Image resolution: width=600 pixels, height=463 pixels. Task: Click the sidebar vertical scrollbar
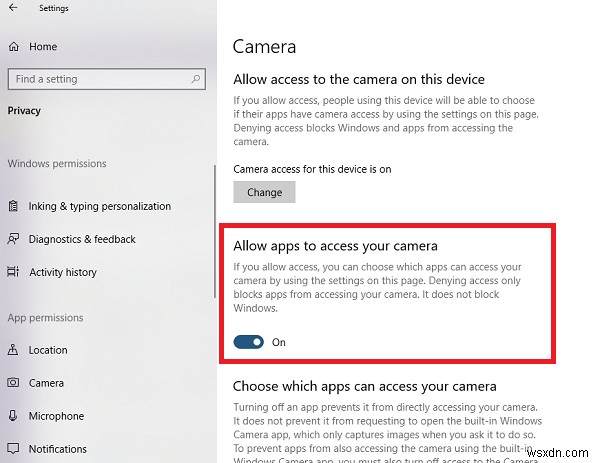tap(214, 230)
